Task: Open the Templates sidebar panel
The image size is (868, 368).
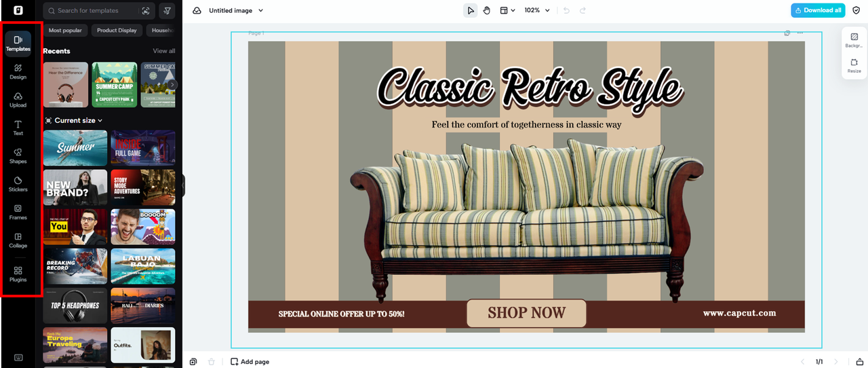Action: pos(18,43)
